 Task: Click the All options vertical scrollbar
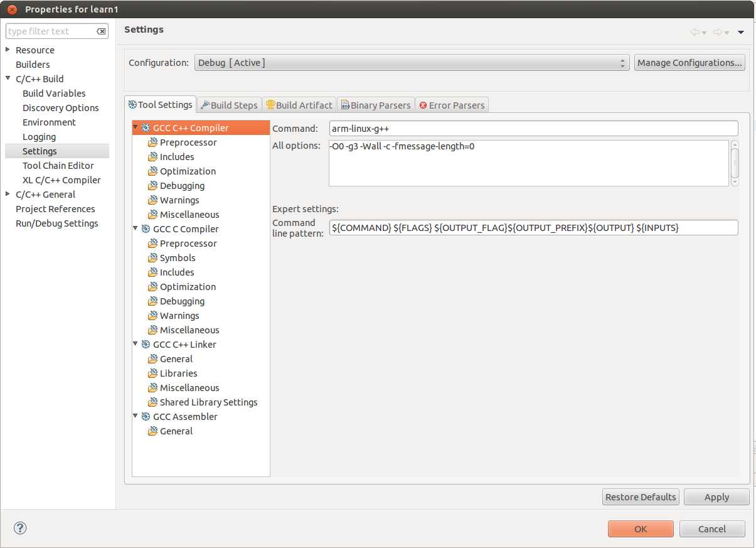735,163
